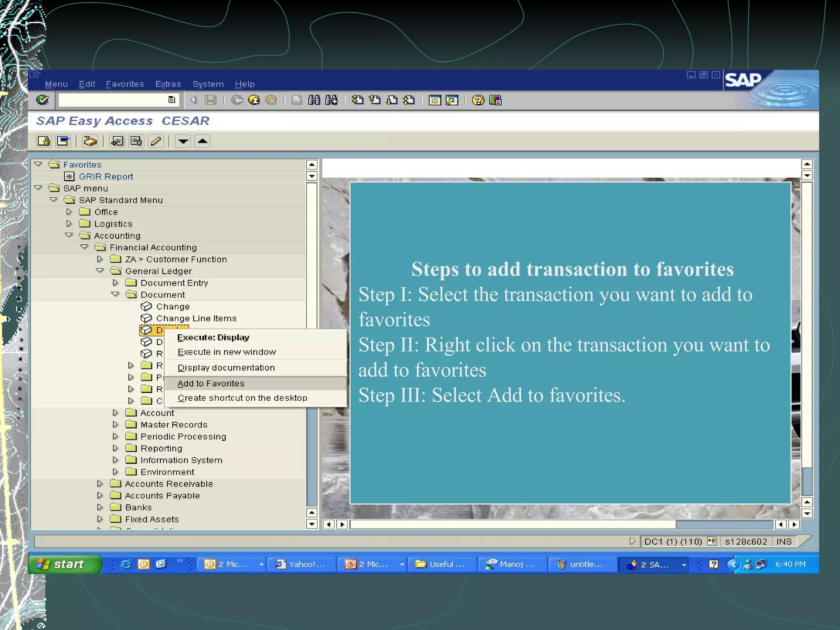Expand the Accounts Receivable node
The image size is (840, 630).
[x=100, y=484]
